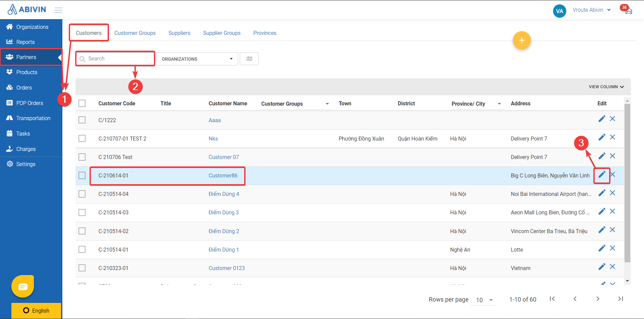Edit the Điểm Dừng 4 row

602,193
